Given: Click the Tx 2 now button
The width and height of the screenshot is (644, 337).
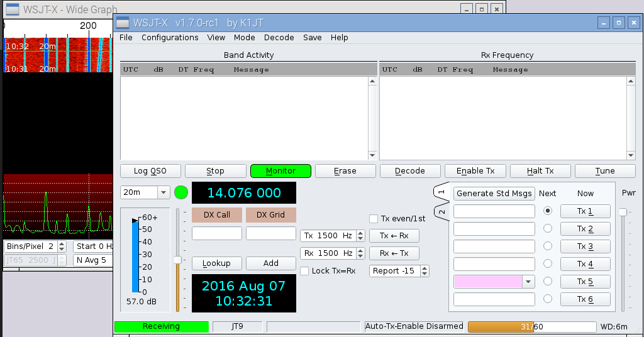Looking at the screenshot, I should point(586,229).
